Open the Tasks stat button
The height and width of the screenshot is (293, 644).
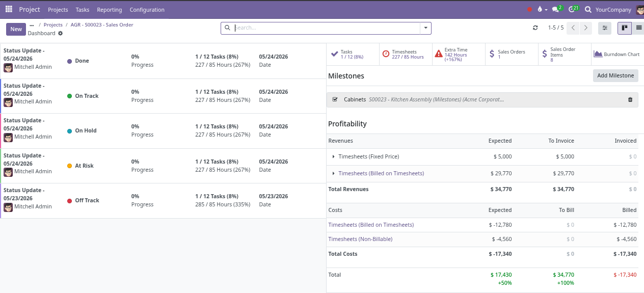(353, 55)
